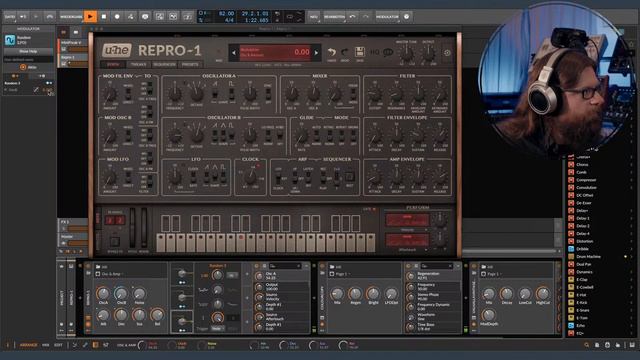The image size is (640, 360).
Task: Switch to the PRESETS tab
Action: click(x=190, y=64)
